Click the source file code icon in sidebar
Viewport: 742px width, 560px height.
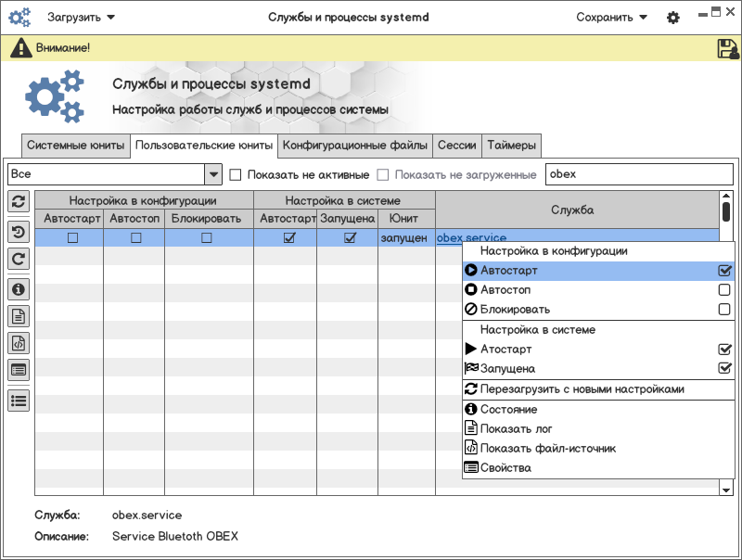(19, 343)
